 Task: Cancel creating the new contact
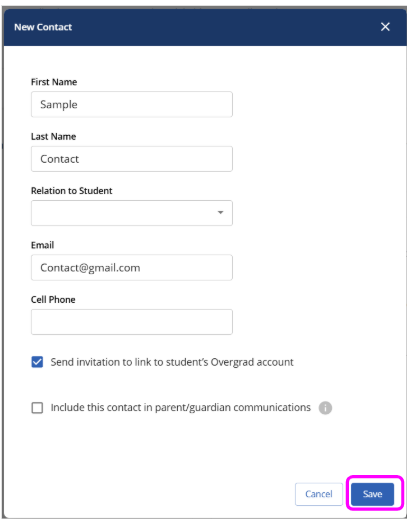319,494
